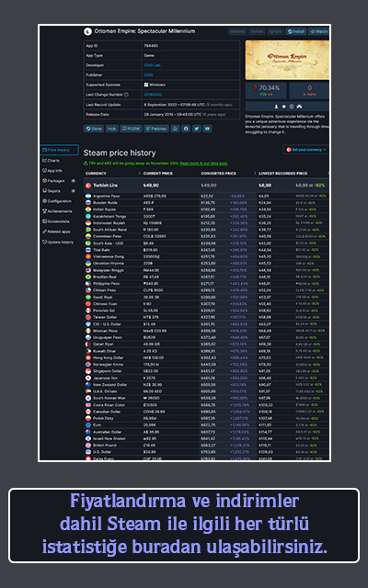Viewport: 368px width, 588px height.
Task: Open the CDIS publisher link
Action: pyautogui.click(x=148, y=75)
